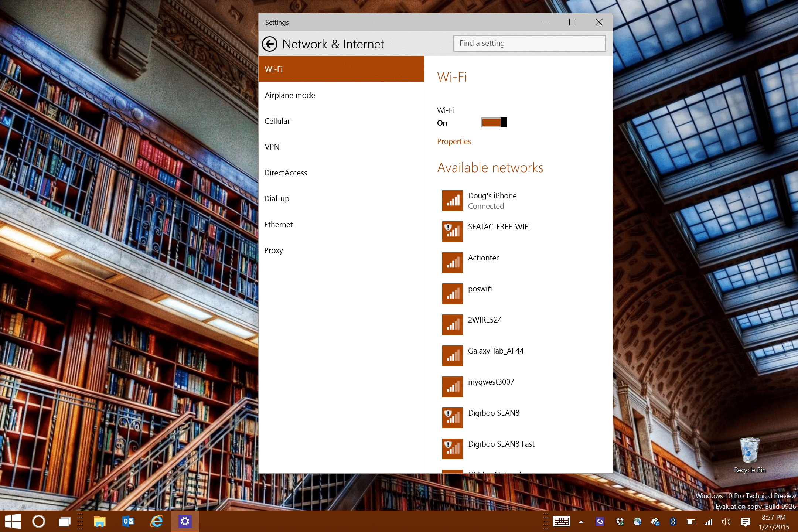798x532 pixels.
Task: Open the Wi-Fi Properties link
Action: (x=454, y=141)
